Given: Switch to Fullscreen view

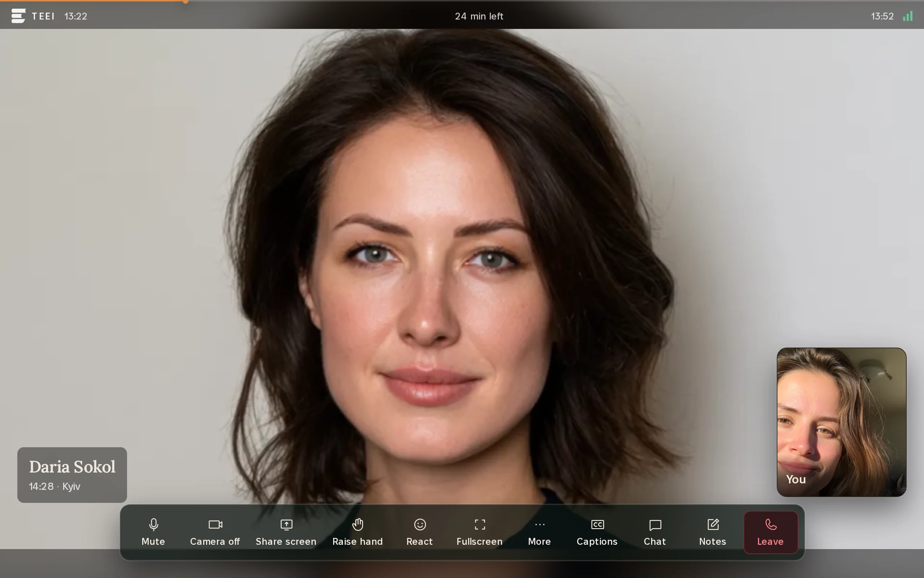Looking at the screenshot, I should point(480,532).
